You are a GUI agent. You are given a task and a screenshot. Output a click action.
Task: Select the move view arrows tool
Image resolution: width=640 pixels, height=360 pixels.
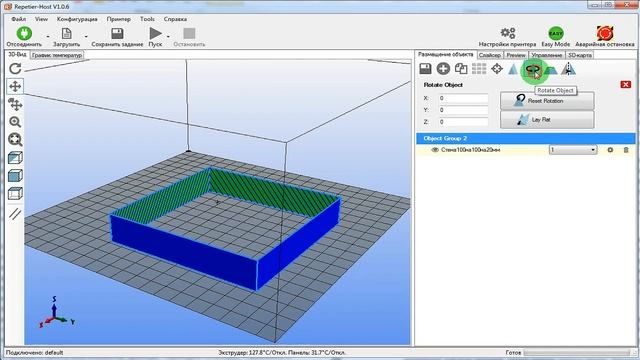15,86
